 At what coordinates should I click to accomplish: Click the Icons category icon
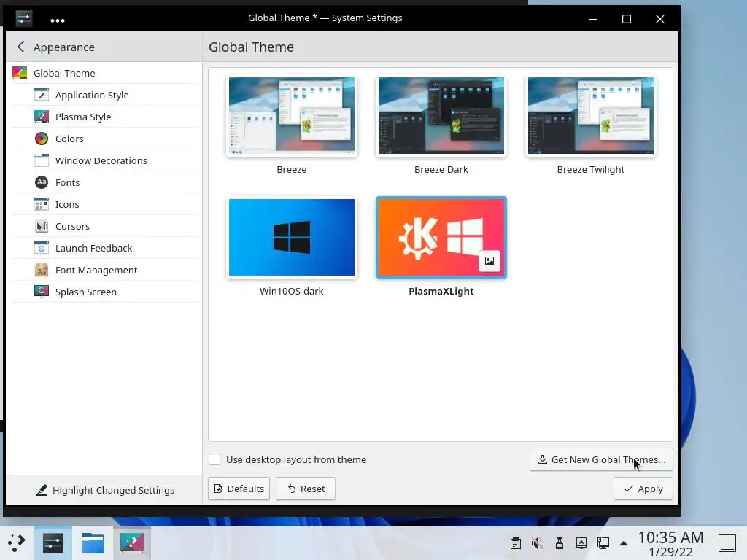point(42,204)
